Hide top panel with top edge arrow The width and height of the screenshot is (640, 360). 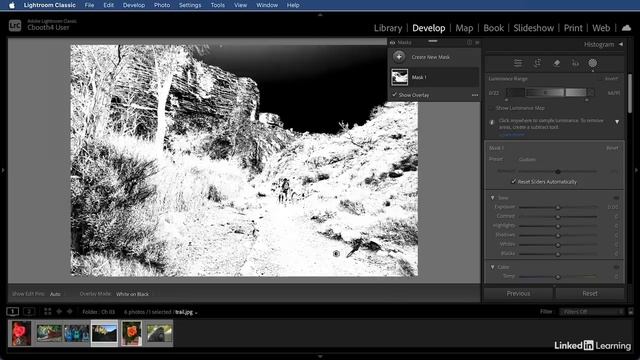(320, 15)
